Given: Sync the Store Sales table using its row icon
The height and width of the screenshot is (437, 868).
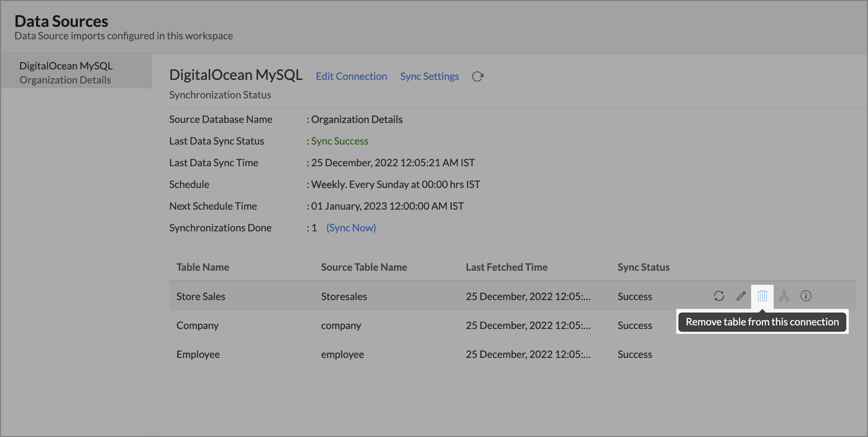Looking at the screenshot, I should 719,296.
